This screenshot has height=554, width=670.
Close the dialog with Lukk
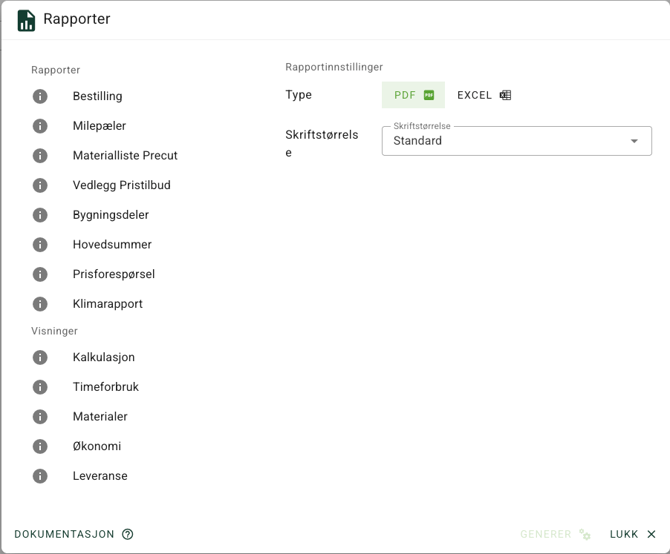point(632,534)
